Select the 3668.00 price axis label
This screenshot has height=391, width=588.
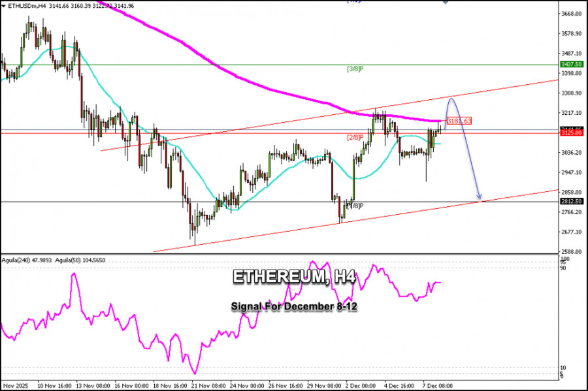(572, 14)
